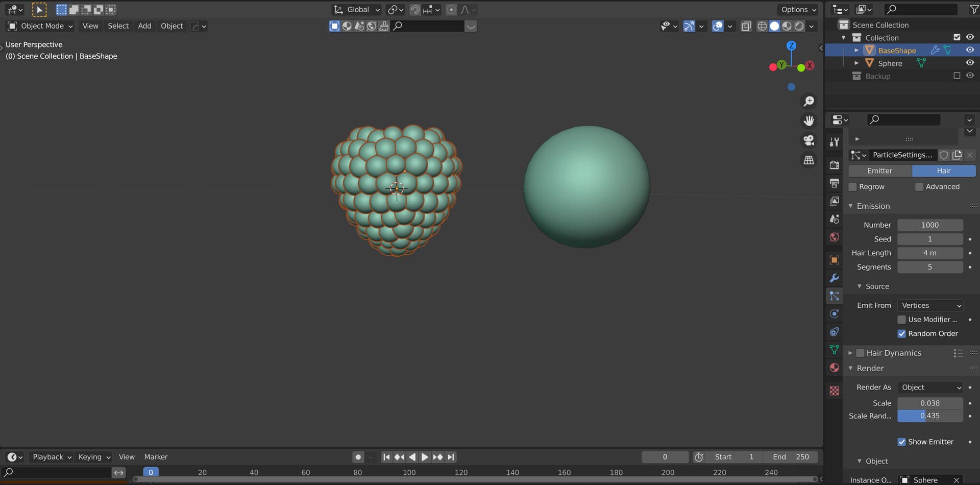Open the Options menu at top right
Screen dimensions: 980x485
coord(797,9)
